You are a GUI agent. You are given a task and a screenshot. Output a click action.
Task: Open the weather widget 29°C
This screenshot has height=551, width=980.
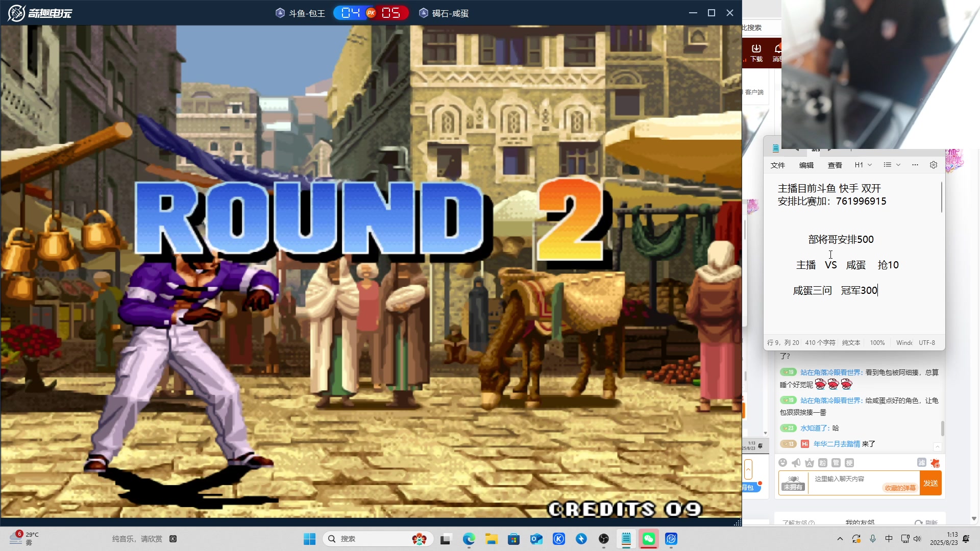click(x=23, y=538)
